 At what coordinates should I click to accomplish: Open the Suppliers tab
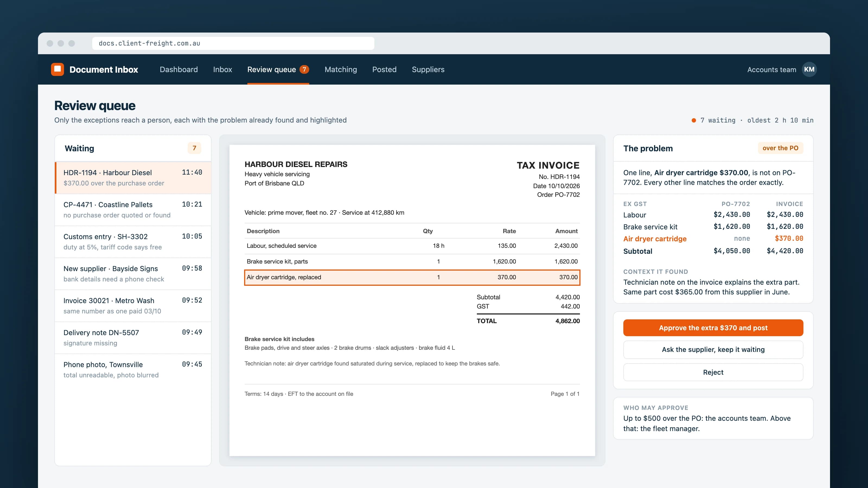428,69
